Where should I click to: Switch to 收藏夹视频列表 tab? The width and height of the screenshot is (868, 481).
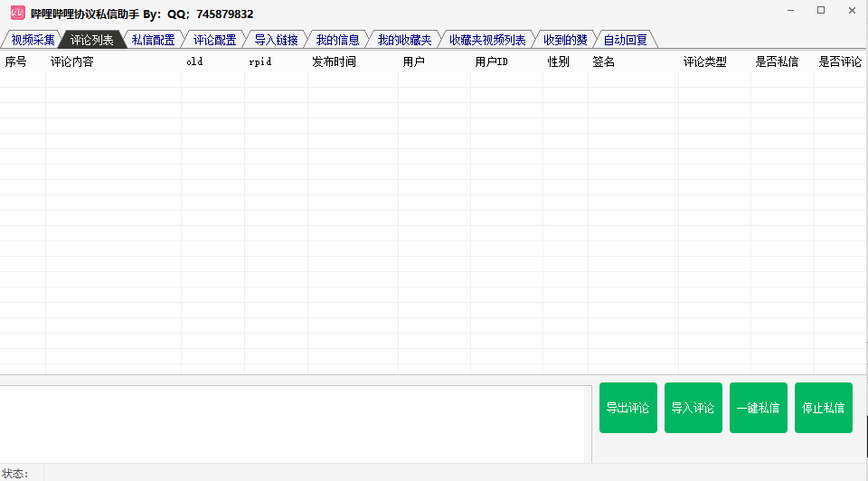click(486, 40)
